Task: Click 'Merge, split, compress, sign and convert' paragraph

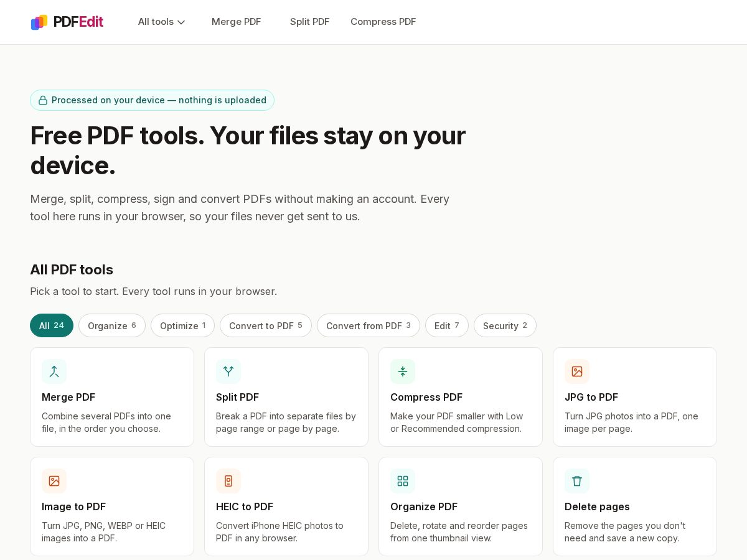Action: (240, 208)
